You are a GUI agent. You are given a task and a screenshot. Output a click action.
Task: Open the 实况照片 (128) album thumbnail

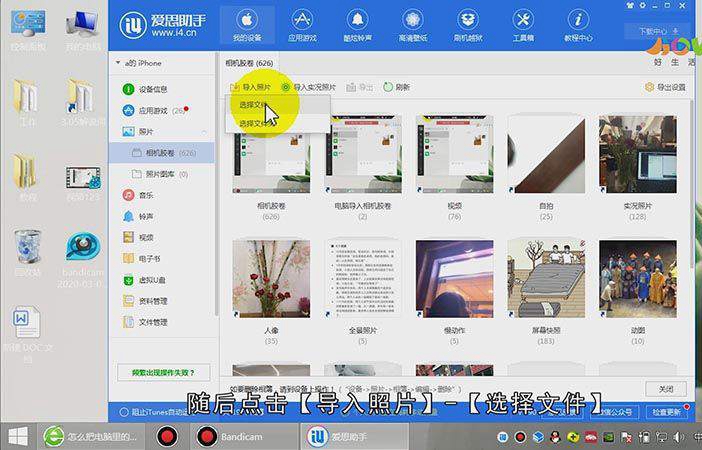pos(638,154)
